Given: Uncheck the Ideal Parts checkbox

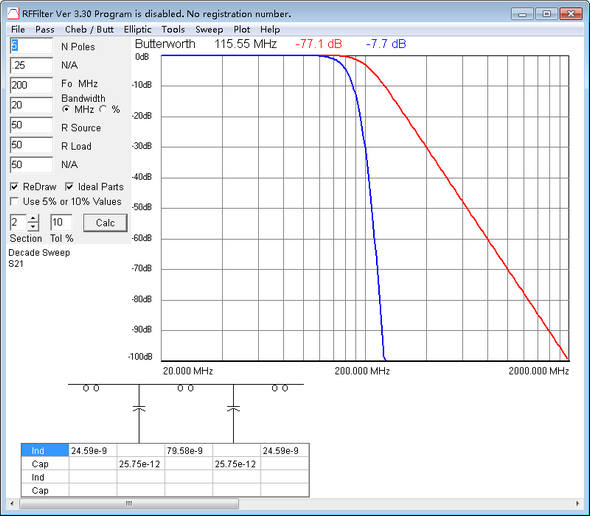Looking at the screenshot, I should click(69, 187).
